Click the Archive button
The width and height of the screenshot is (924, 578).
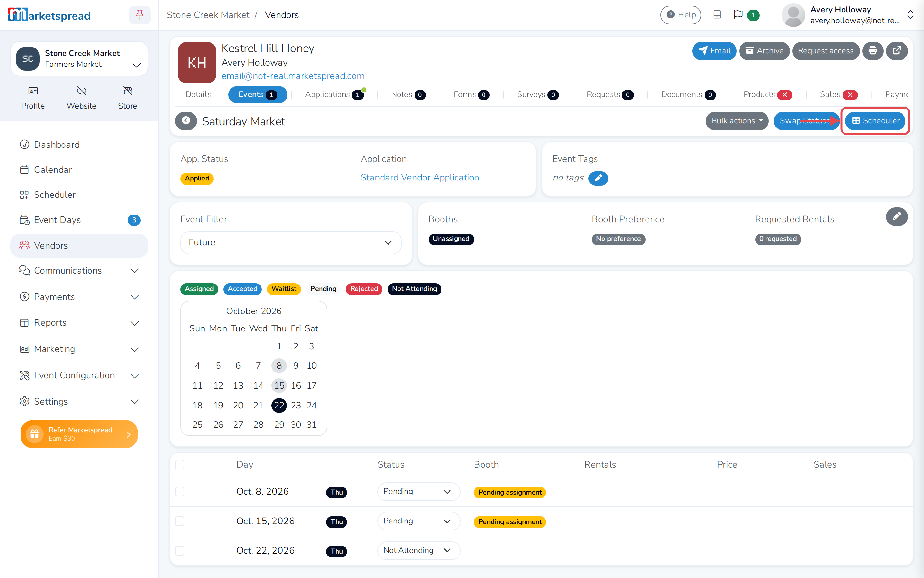764,51
